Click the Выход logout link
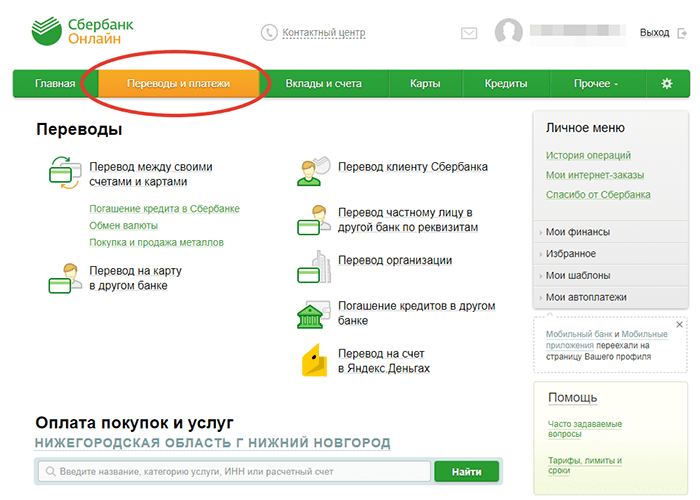This screenshot has width=700, height=500. [x=654, y=33]
